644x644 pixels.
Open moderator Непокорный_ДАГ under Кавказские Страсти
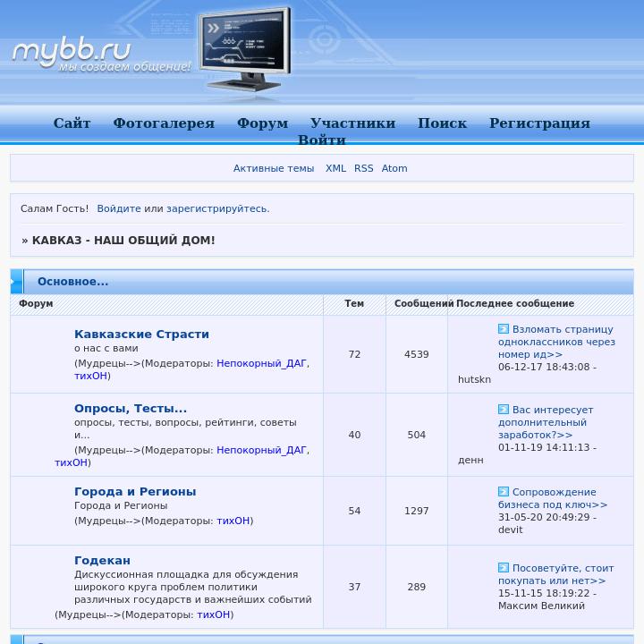[261, 363]
